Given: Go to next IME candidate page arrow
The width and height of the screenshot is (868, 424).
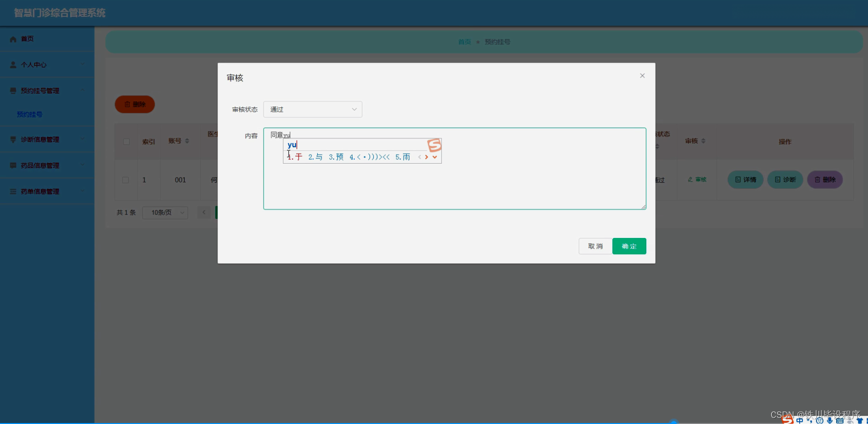Looking at the screenshot, I should [426, 157].
